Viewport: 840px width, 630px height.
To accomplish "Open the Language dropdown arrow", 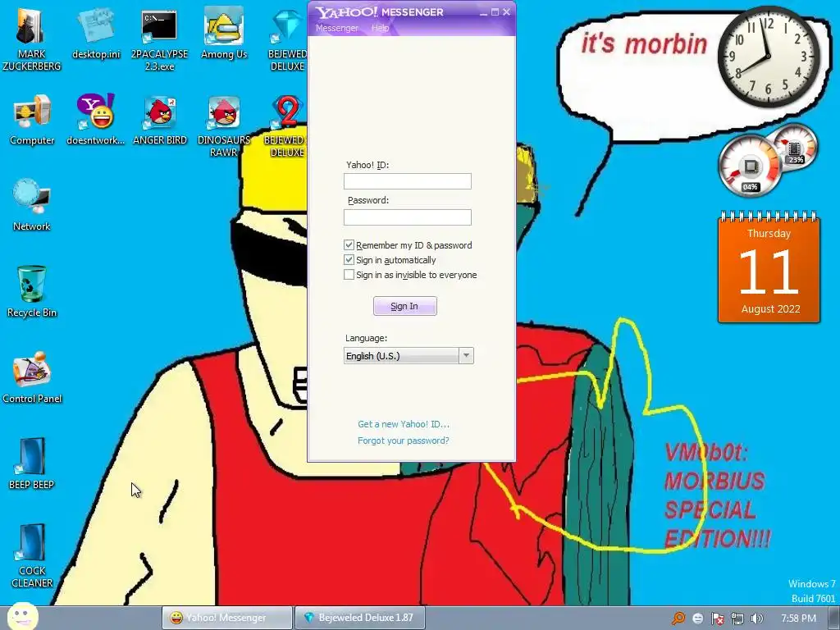I will point(466,356).
